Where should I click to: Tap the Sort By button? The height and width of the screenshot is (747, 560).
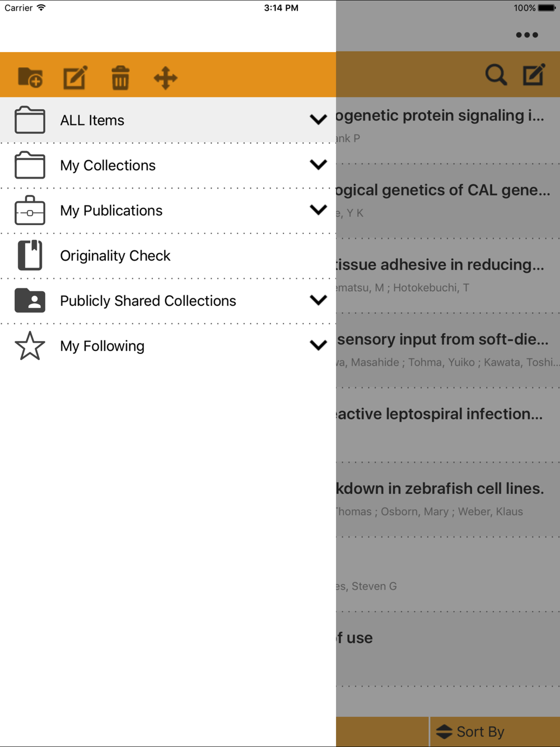pyautogui.click(x=470, y=731)
